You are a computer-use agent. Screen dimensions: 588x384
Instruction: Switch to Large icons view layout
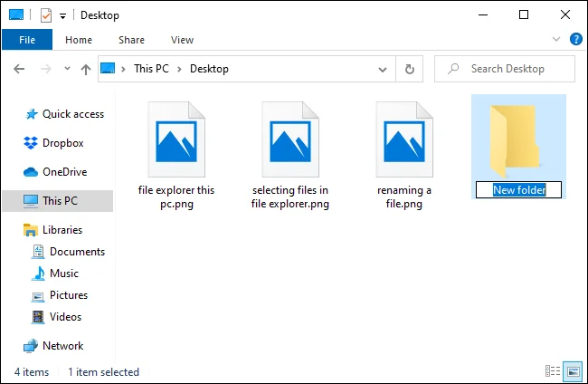(572, 371)
